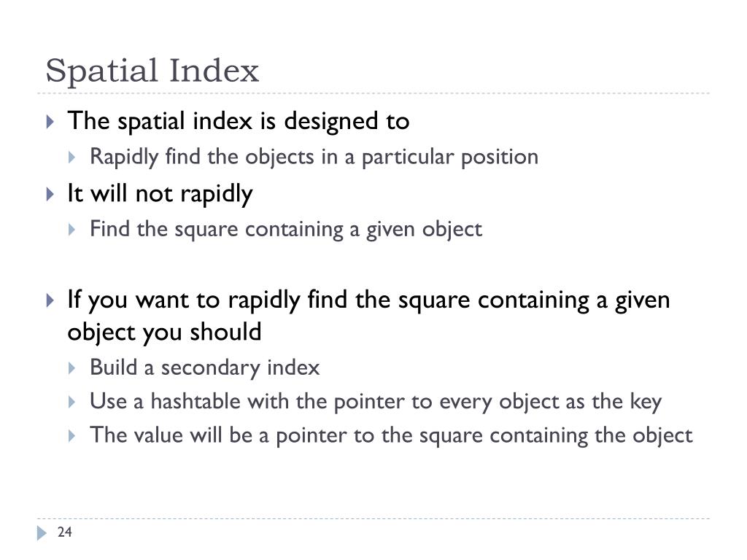Click the text 'Build a secondary index'
The image size is (747, 560).
[x=205, y=367]
